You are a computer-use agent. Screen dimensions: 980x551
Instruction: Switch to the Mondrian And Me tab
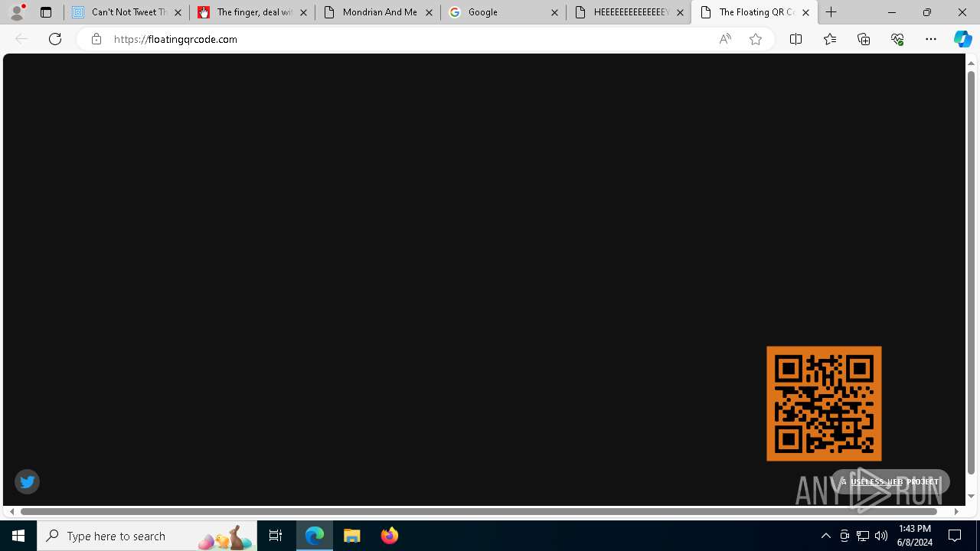point(378,12)
